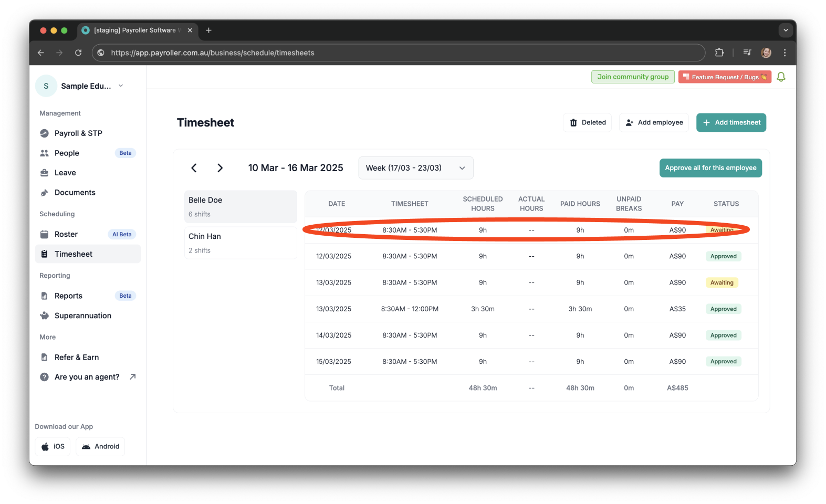View site information icon in the address bar
Screen dimensions: 826x504
(x=101, y=52)
